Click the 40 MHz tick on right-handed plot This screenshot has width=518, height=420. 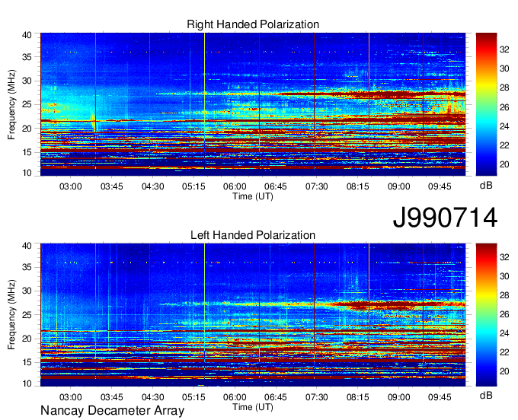coord(27,35)
